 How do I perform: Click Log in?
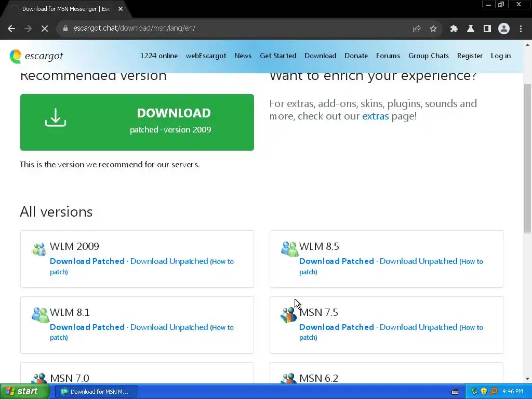pos(500,56)
